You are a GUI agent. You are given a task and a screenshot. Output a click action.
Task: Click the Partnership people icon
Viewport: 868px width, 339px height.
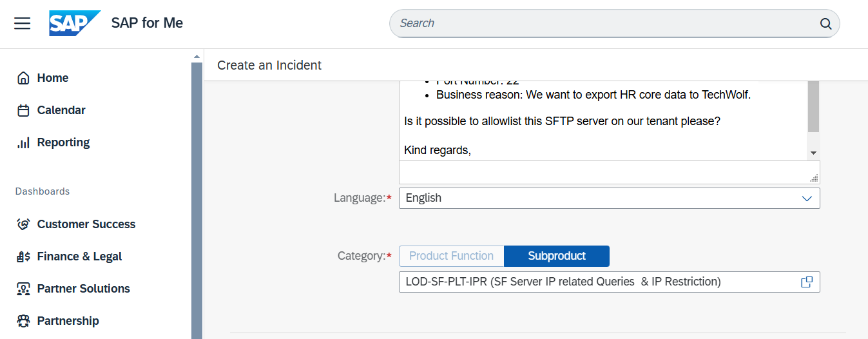[23, 321]
